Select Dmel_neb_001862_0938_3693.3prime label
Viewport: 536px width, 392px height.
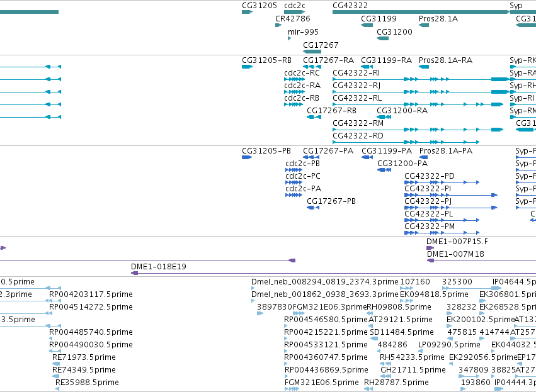[x=325, y=294]
